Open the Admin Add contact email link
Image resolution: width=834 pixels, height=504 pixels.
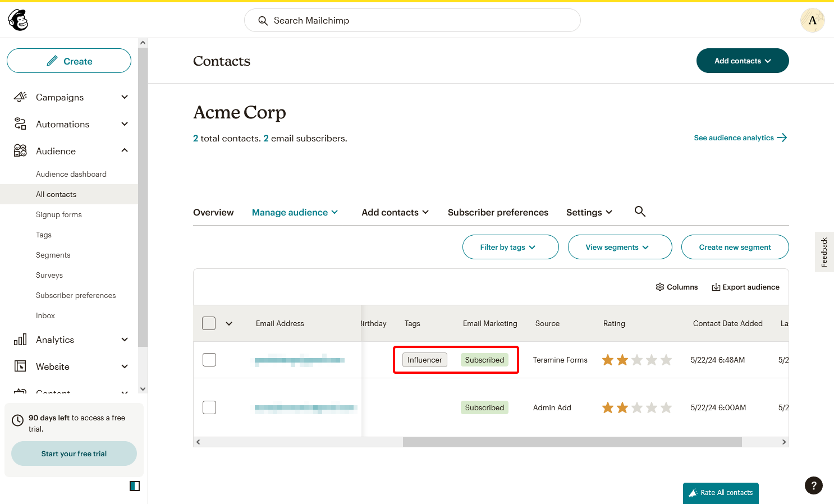point(305,408)
